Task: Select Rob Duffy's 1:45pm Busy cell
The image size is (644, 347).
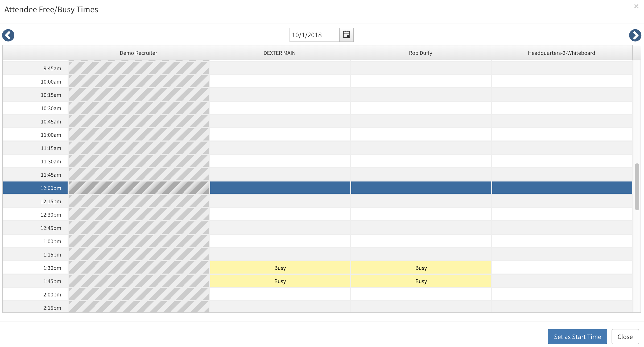Action: pyautogui.click(x=421, y=281)
